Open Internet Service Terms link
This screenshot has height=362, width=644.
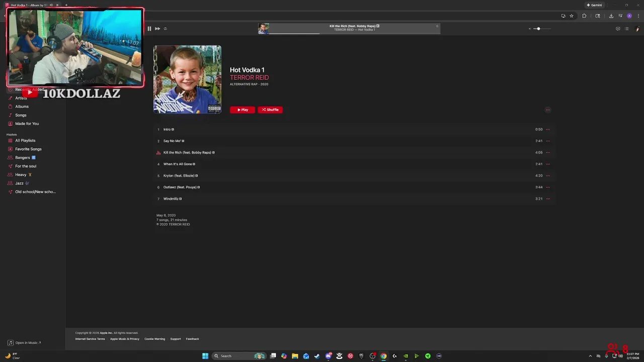[x=90, y=339]
